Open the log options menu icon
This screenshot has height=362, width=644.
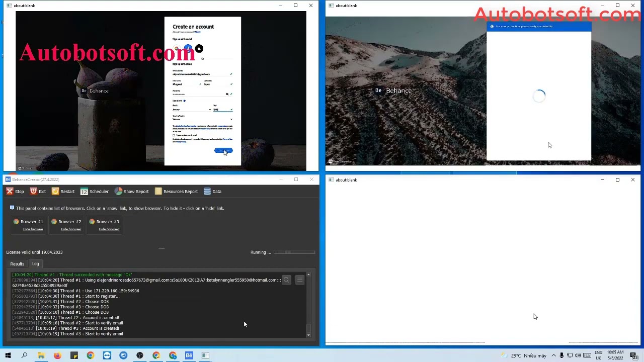click(299, 280)
